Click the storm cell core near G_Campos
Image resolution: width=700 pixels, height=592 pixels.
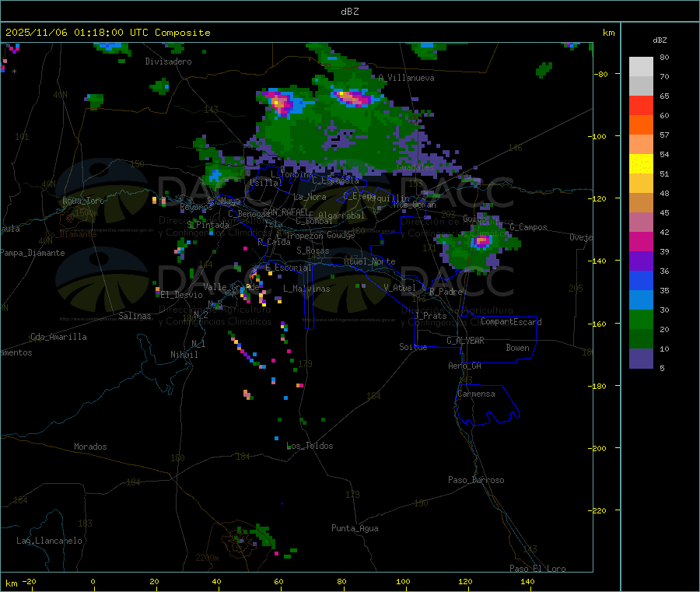[x=482, y=240]
